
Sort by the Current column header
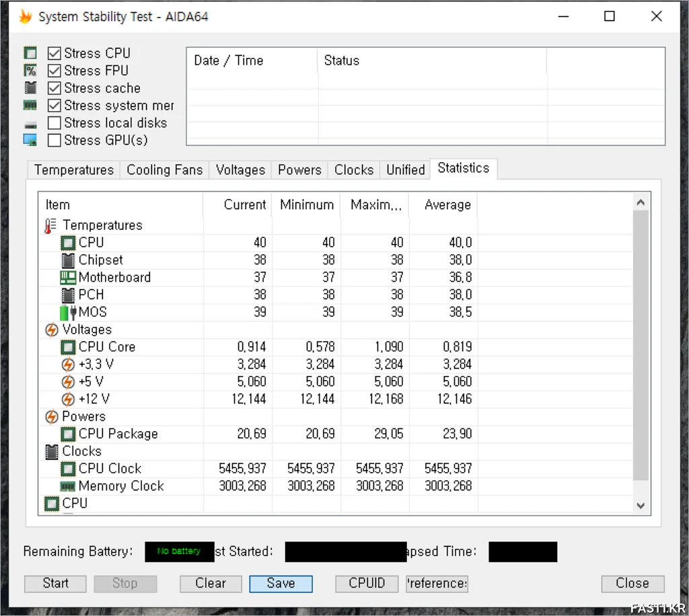(238, 205)
